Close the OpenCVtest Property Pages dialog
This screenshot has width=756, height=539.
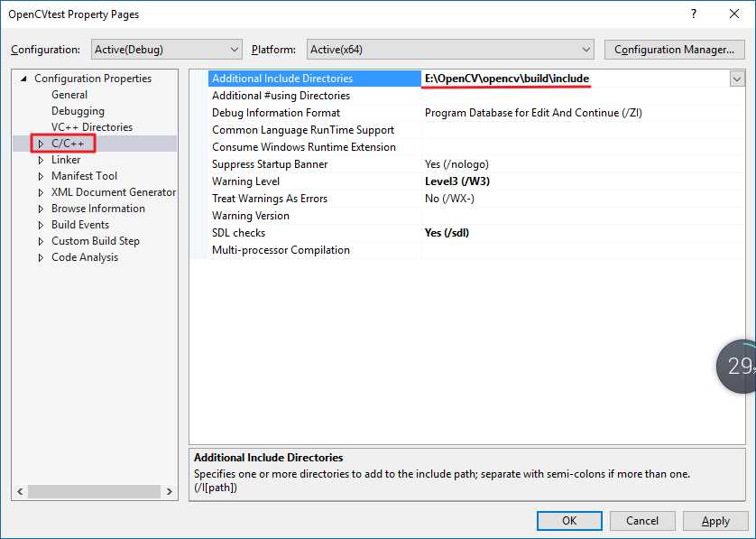coord(733,14)
